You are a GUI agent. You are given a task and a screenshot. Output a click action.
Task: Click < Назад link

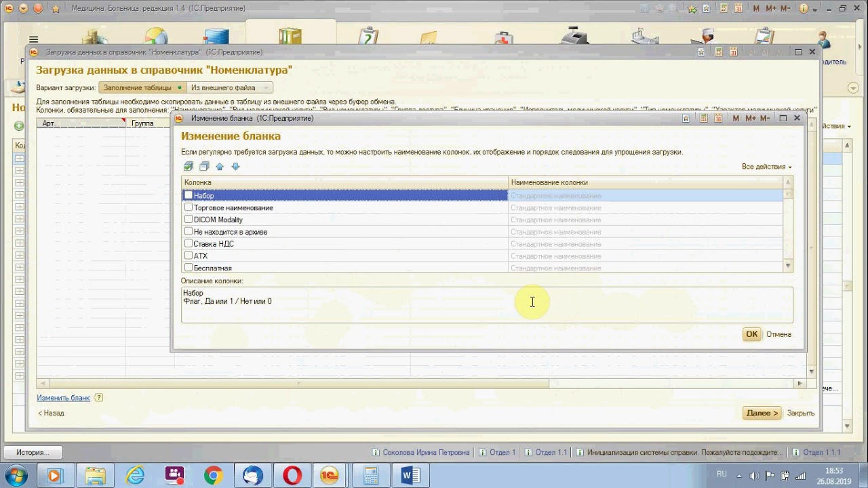click(x=51, y=413)
